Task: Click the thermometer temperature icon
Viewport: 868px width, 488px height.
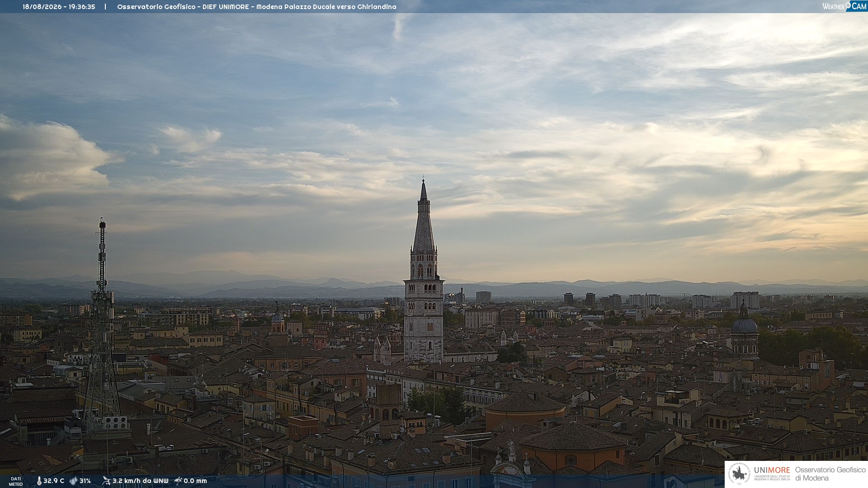Action: click(x=39, y=481)
